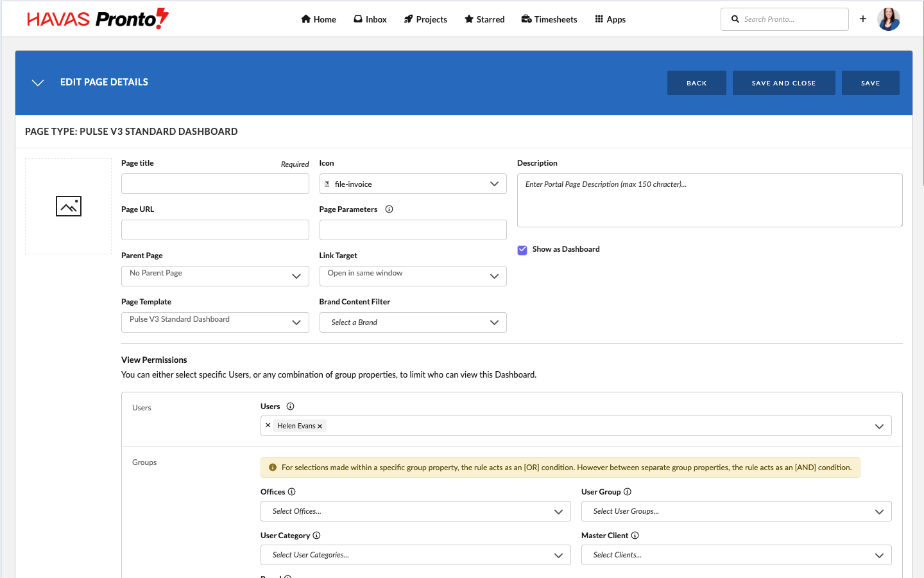The image size is (924, 578).
Task: Open the Select a Brand dropdown
Action: tap(413, 322)
